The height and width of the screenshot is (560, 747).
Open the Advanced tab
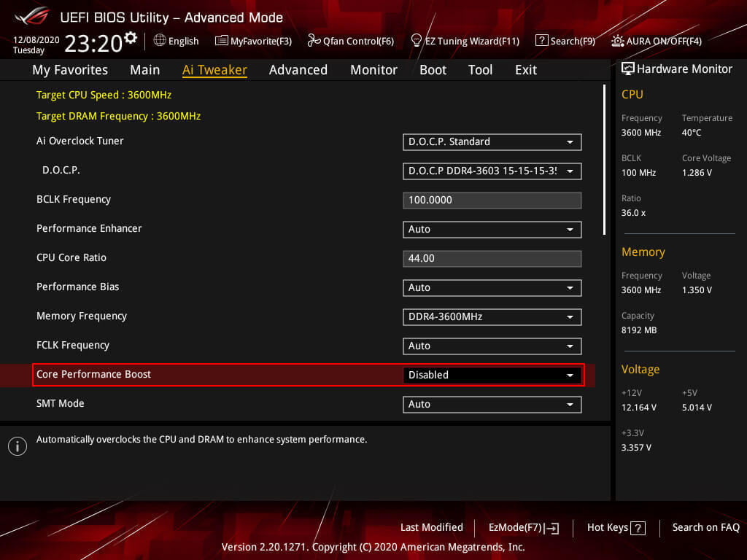(298, 70)
